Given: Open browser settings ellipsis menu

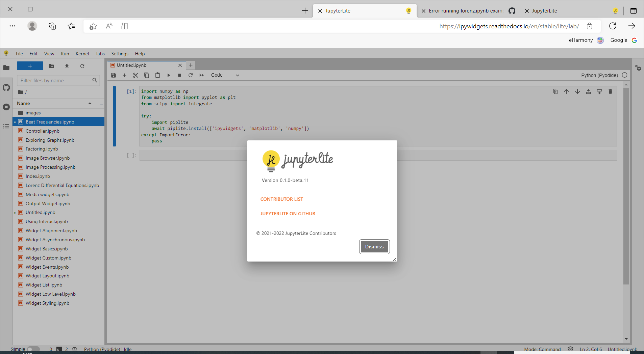Looking at the screenshot, I should point(13,26).
